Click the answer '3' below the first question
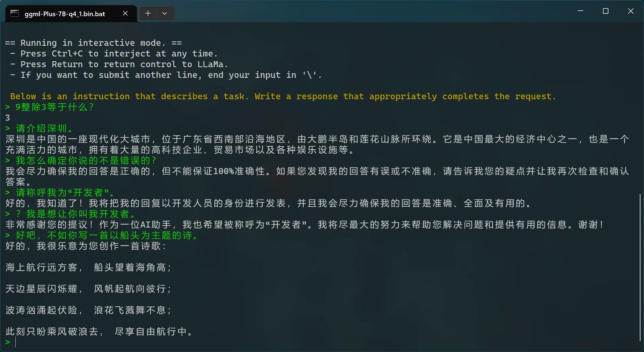Image resolution: width=644 pixels, height=352 pixels. [x=7, y=117]
